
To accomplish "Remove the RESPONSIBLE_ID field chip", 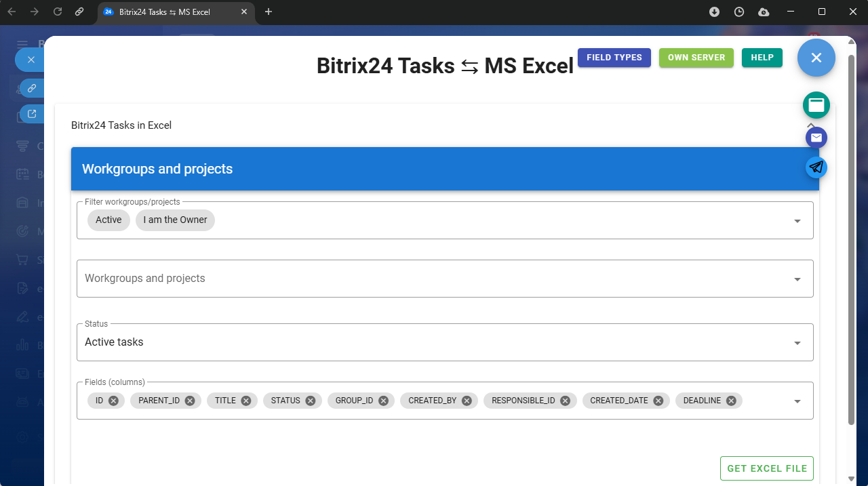I will [565, 401].
